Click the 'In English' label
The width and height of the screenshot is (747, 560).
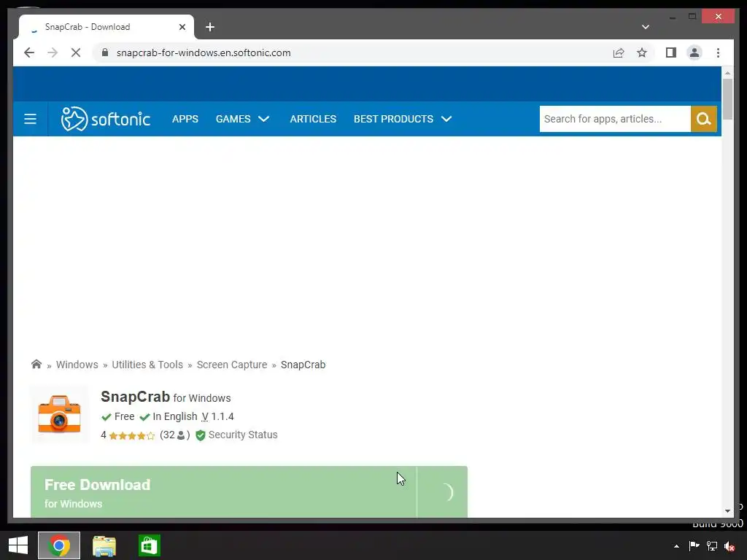[175, 416]
